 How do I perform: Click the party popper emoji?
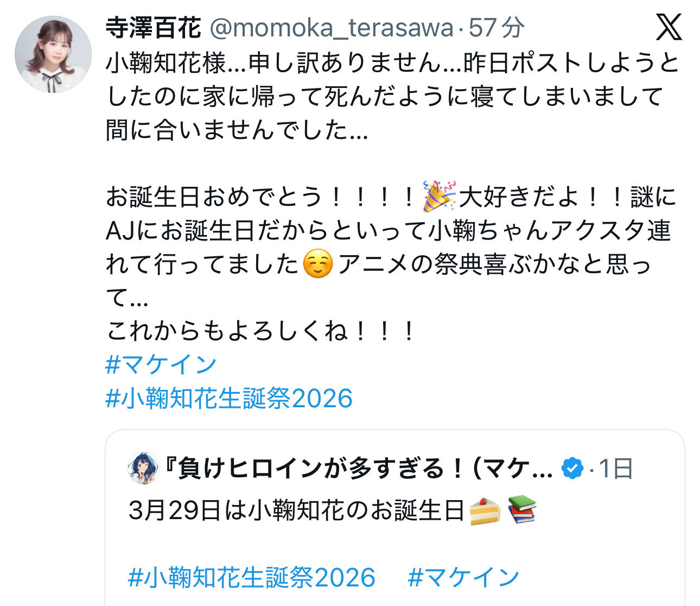439,197
